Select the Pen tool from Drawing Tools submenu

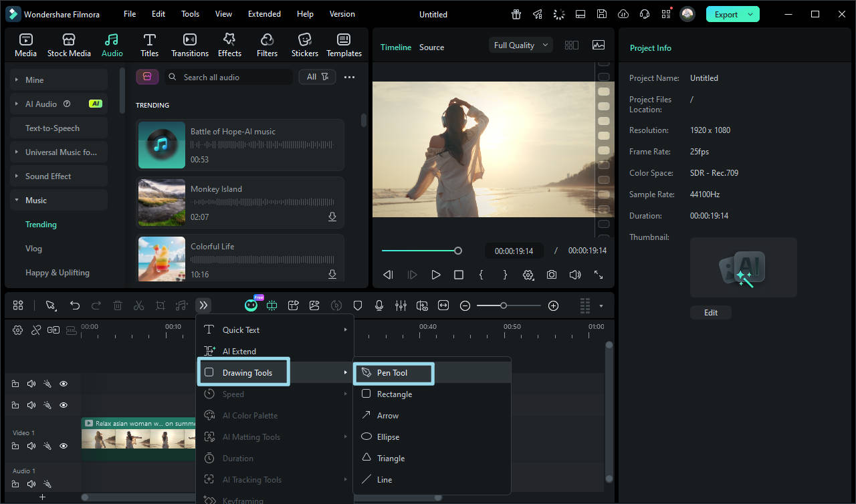[393, 373]
